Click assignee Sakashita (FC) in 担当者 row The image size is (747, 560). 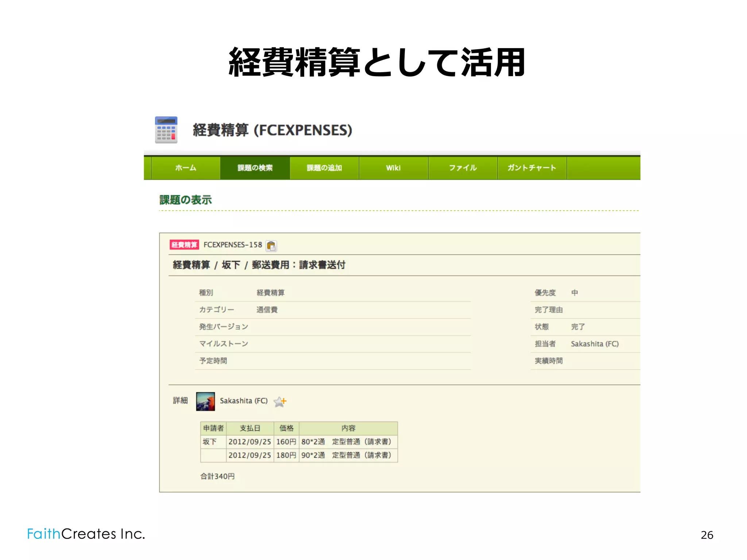tap(595, 343)
